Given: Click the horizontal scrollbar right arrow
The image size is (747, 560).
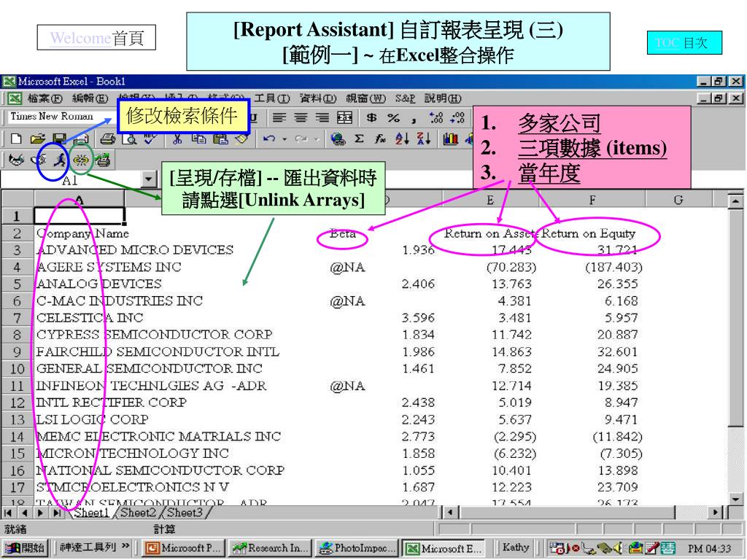Looking at the screenshot, I should click(x=715, y=513).
